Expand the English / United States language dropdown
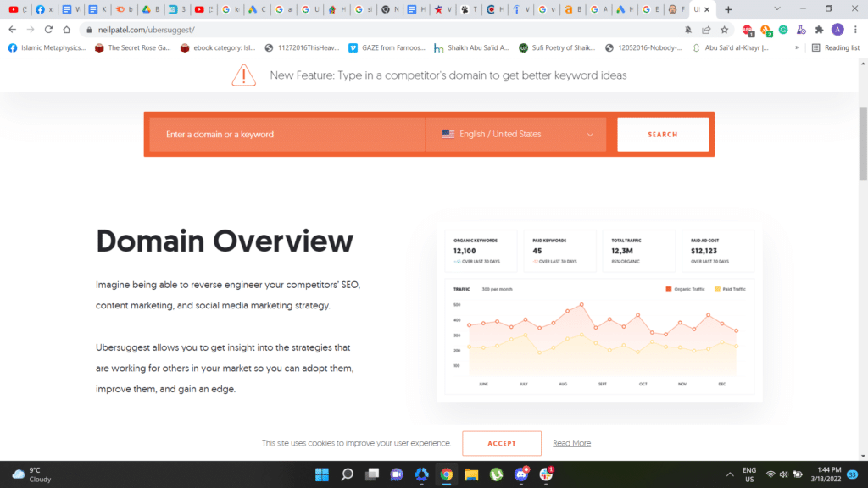 (x=515, y=134)
